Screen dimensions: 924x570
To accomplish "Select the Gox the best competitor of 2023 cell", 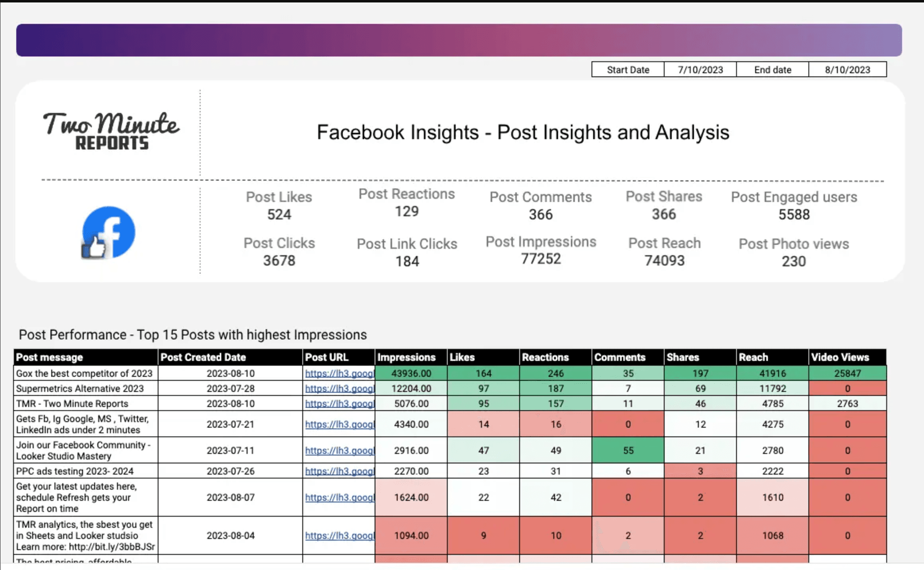I will (x=86, y=374).
